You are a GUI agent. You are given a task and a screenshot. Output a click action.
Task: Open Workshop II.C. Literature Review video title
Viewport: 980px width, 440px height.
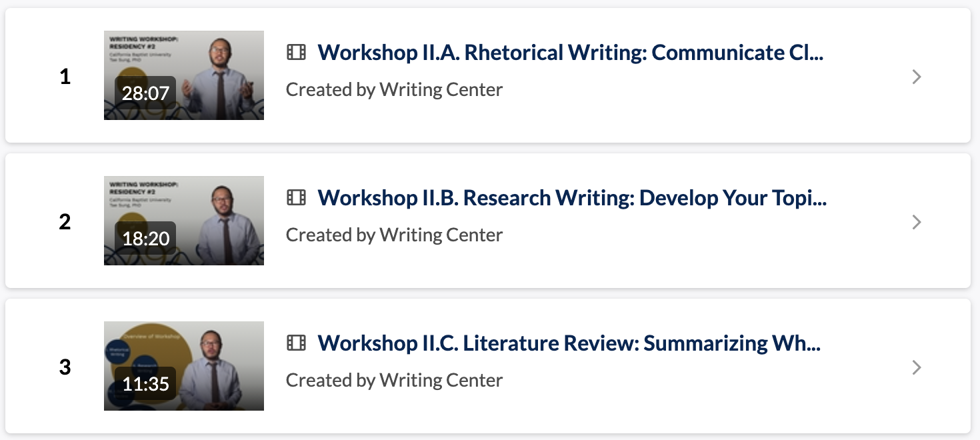(x=569, y=343)
